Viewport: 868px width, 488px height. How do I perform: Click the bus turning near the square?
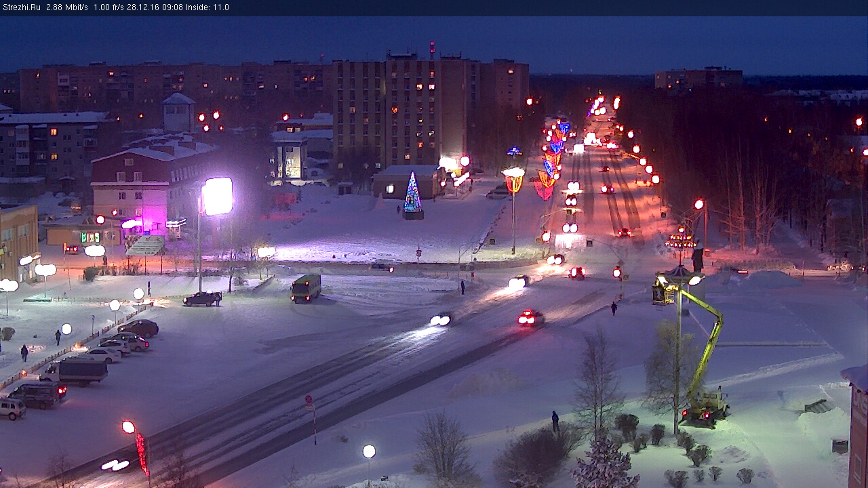coord(306,288)
